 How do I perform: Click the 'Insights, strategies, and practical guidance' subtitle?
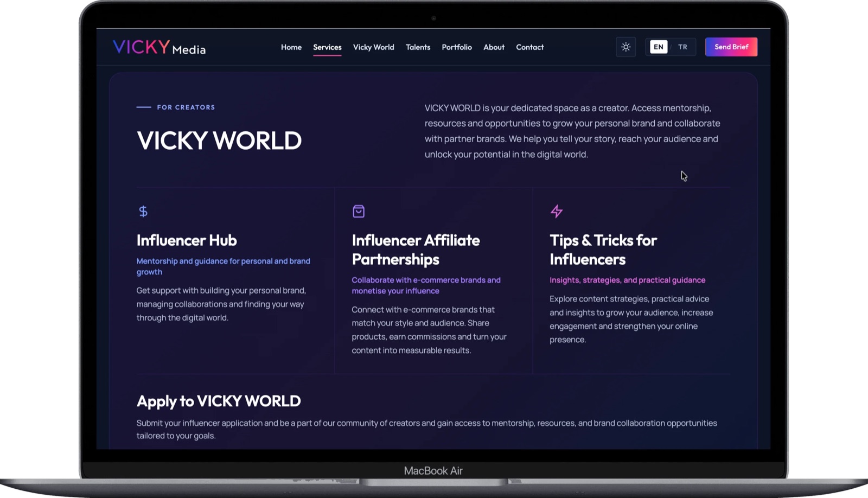pos(628,280)
